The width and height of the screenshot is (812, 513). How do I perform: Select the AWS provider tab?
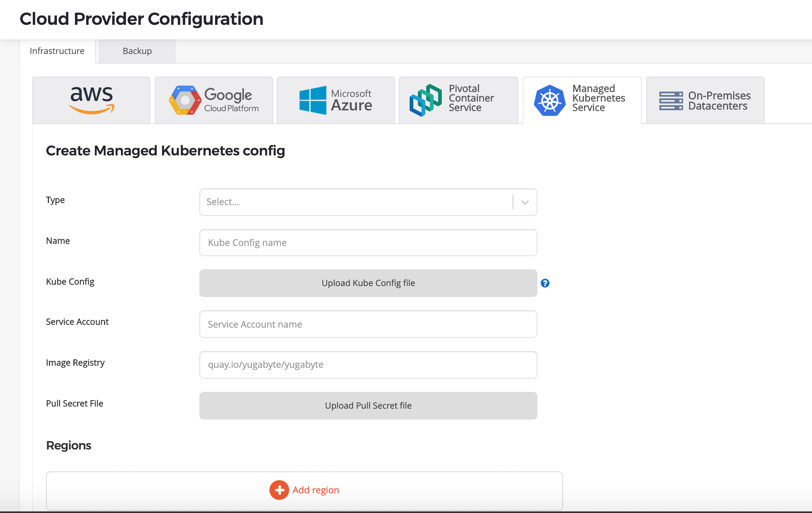point(91,100)
